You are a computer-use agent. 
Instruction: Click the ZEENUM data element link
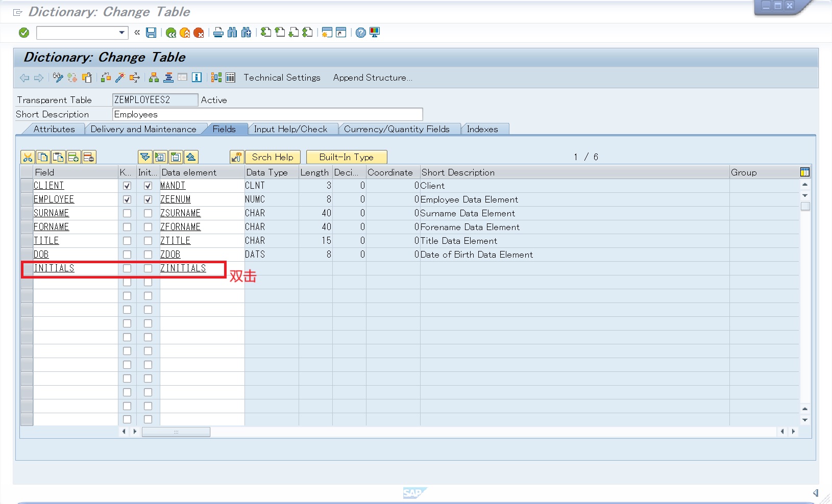pos(176,199)
